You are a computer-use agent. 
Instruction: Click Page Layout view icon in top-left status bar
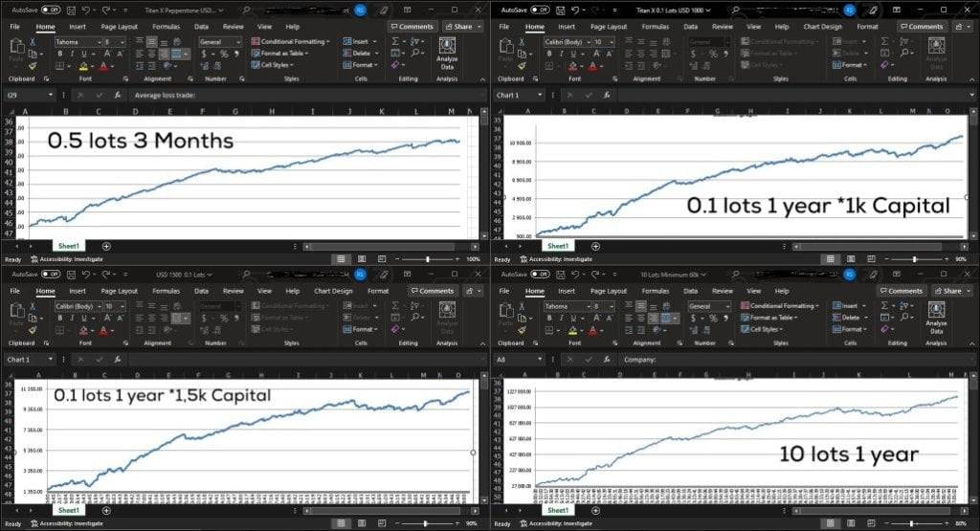coord(363,259)
